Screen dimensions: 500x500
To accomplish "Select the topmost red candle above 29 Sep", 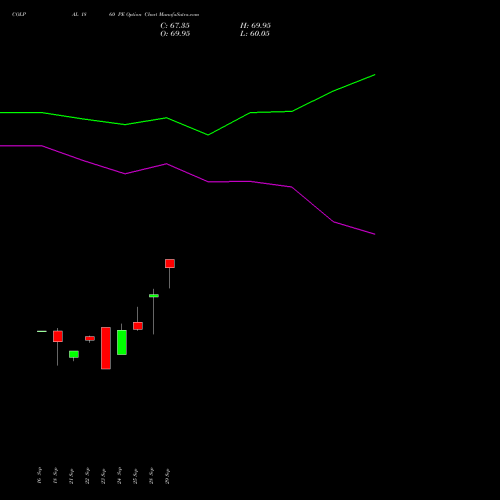I will point(170,263).
